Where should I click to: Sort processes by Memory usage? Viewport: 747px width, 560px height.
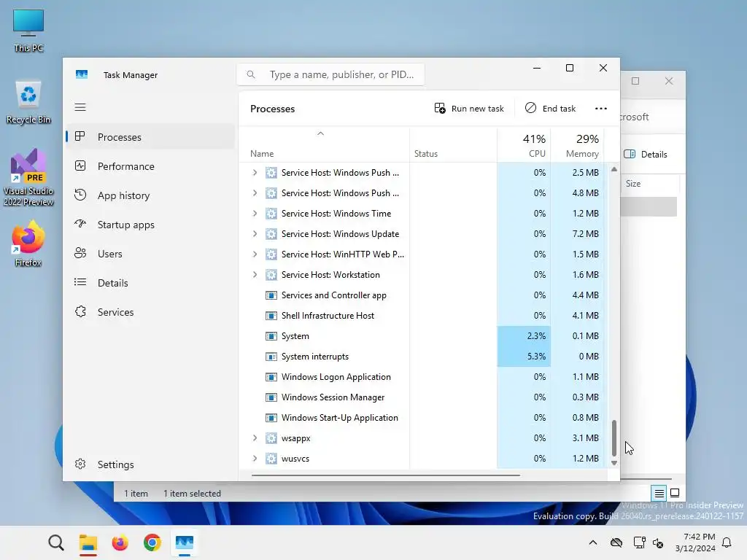coord(578,145)
